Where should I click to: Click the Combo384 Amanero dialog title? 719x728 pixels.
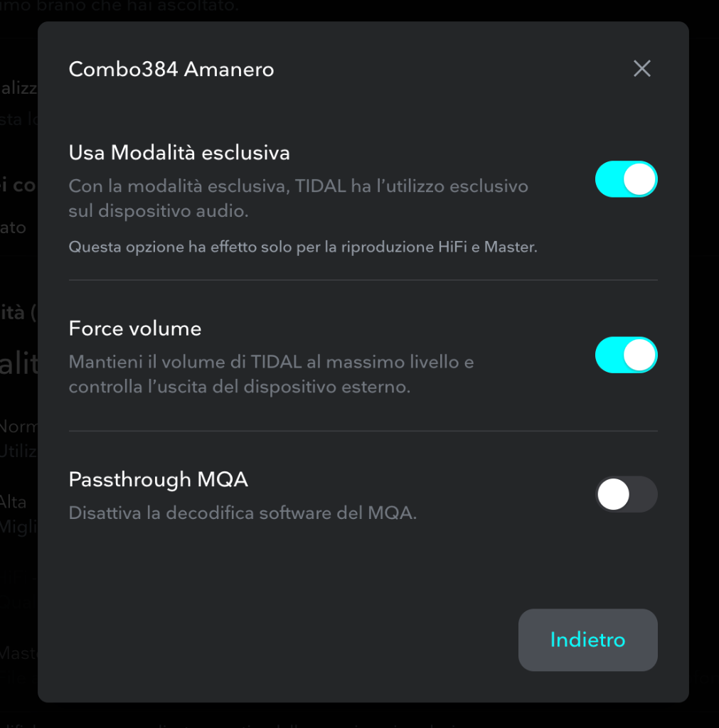click(x=171, y=69)
